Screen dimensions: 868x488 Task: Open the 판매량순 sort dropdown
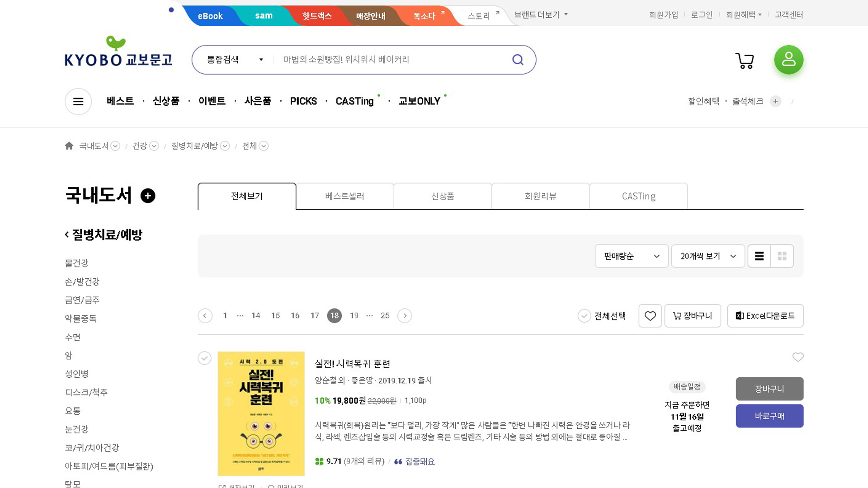[x=631, y=256]
